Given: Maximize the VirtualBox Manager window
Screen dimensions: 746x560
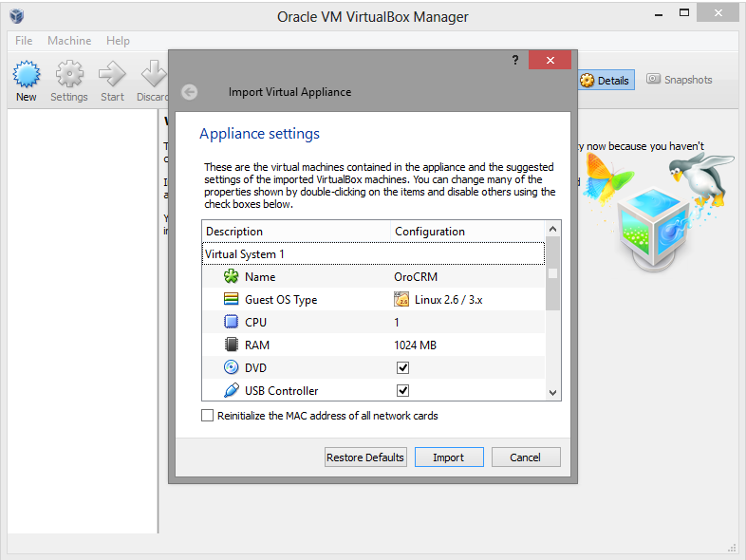Looking at the screenshot, I should [684, 13].
